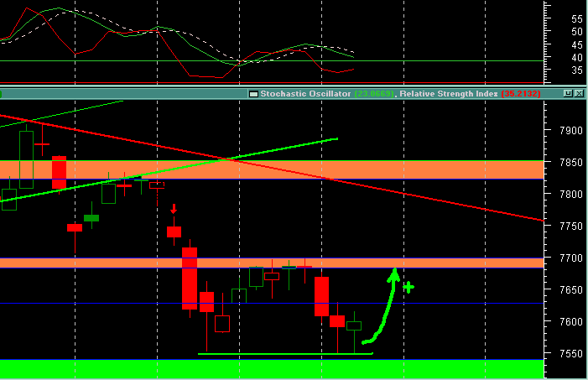Click the 45 label on the oscillator scale

[577, 44]
